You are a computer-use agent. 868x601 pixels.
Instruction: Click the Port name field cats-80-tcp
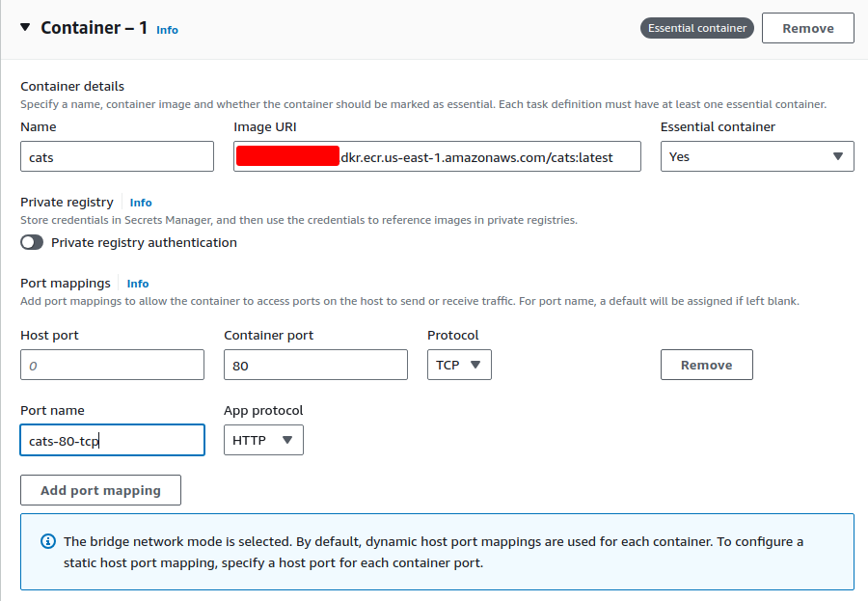click(112, 440)
